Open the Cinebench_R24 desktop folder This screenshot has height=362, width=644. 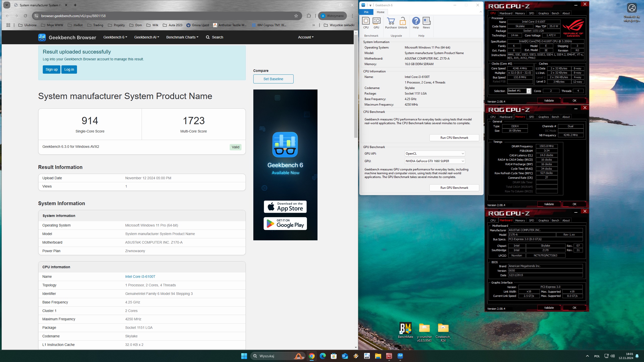click(443, 332)
